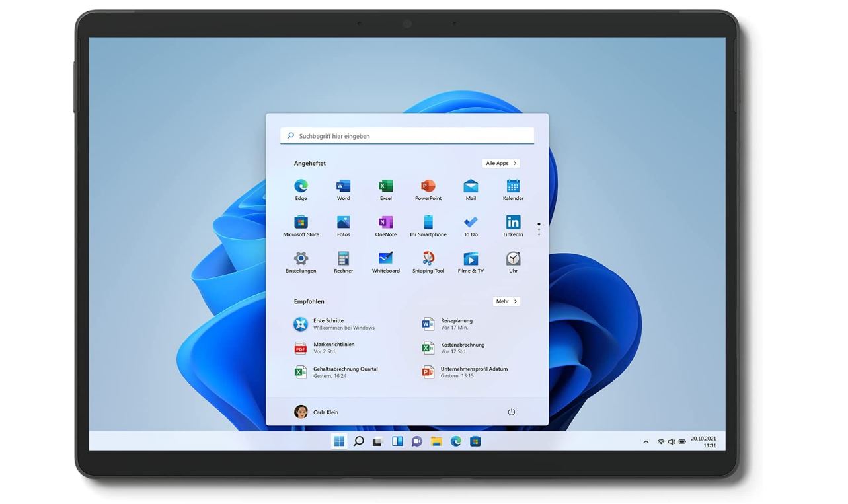The image size is (848, 504).
Task: Open the To Do app
Action: [471, 226]
